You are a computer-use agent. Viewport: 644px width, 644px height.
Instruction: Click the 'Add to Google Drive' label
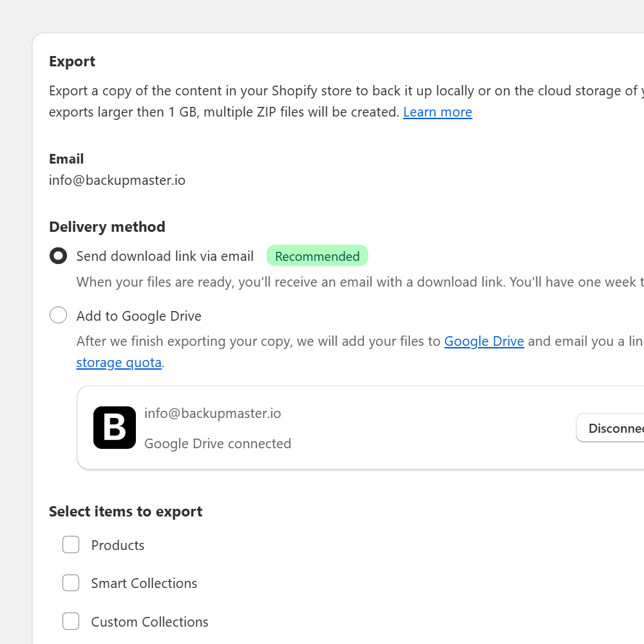click(139, 316)
